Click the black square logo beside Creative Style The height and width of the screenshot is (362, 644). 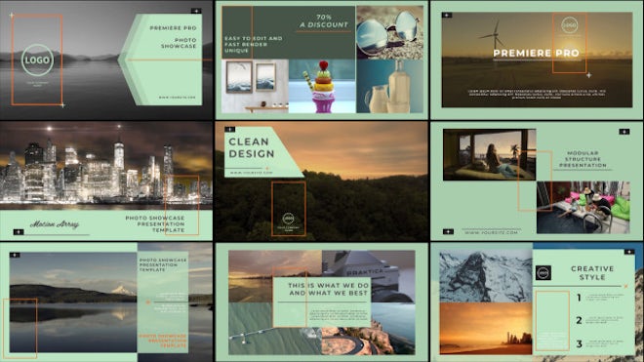[x=543, y=273]
